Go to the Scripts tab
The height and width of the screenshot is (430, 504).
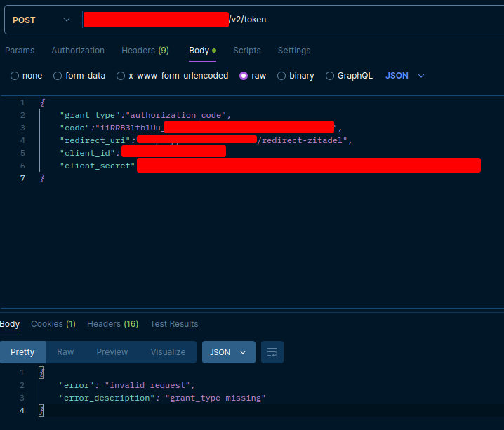coord(247,51)
